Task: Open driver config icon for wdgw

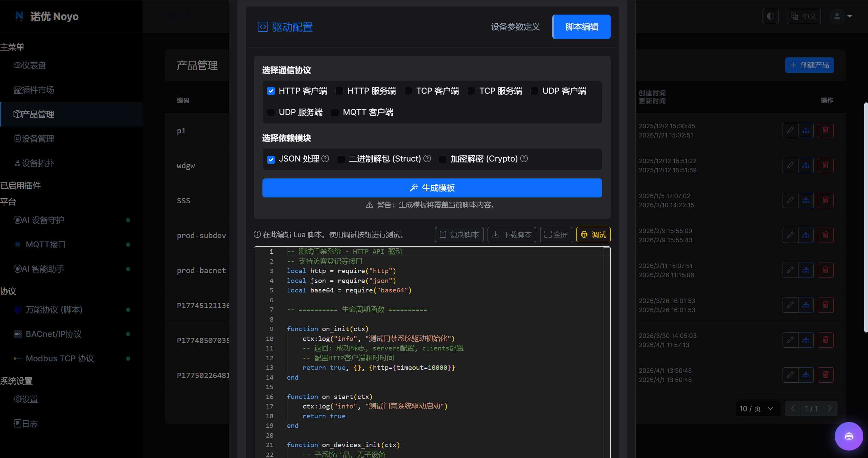Action: point(806,165)
